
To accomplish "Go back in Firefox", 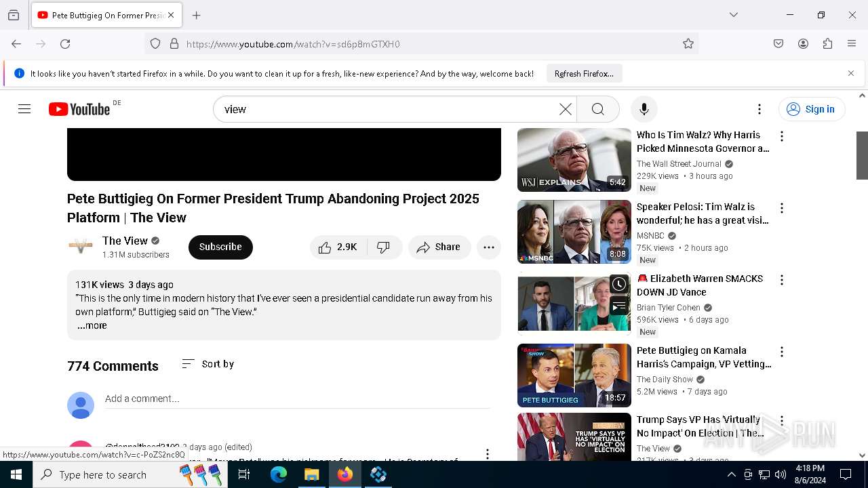I will coord(16,44).
